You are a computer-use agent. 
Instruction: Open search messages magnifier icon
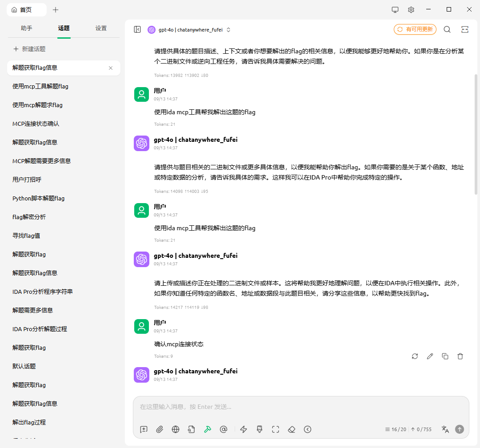[447, 29]
